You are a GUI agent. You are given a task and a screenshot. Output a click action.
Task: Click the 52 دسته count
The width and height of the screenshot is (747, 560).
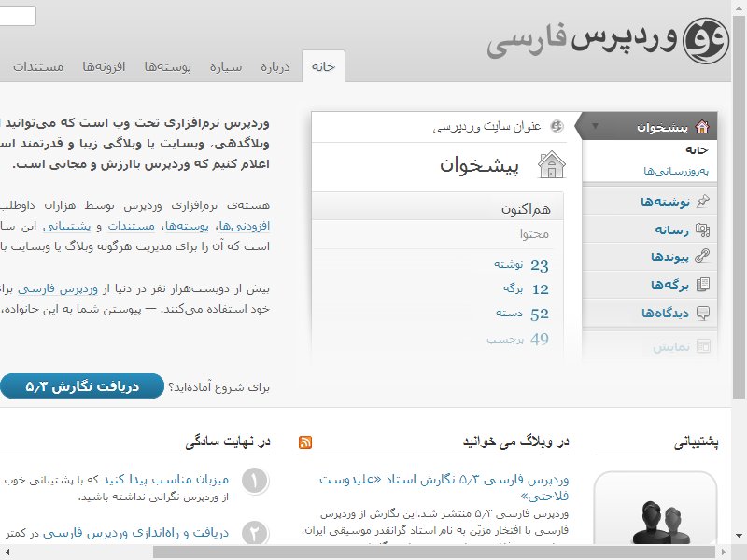[522, 314]
